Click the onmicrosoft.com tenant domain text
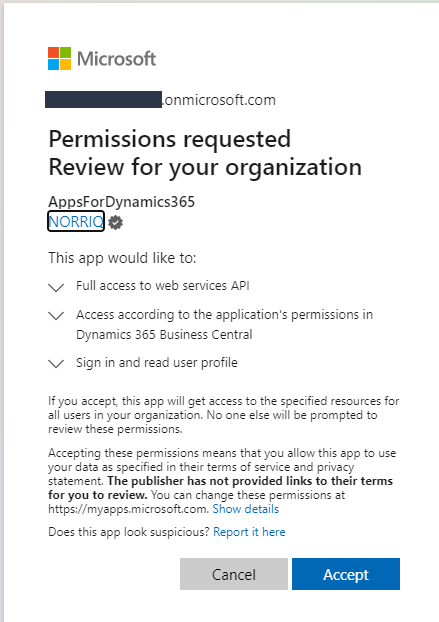Image resolution: width=439 pixels, height=622 pixels. point(219,100)
